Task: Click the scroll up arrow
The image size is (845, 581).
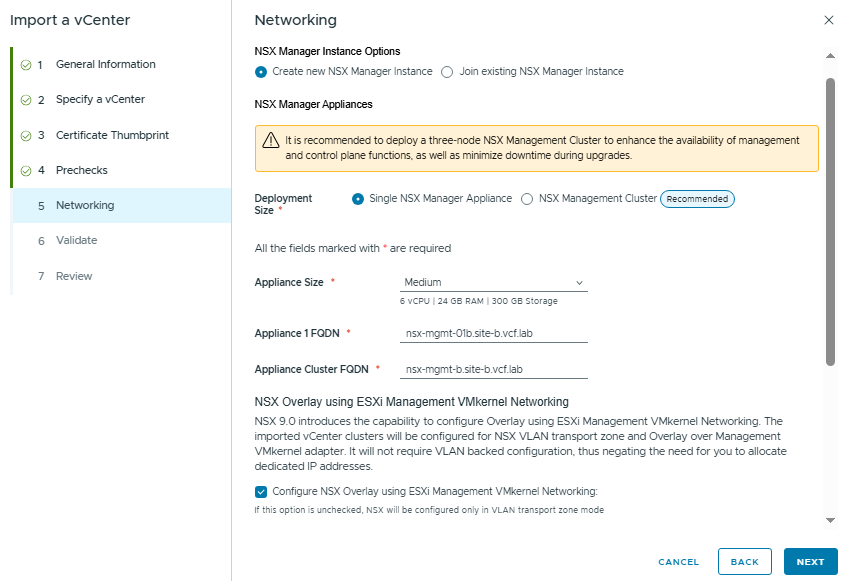Action: 829,55
